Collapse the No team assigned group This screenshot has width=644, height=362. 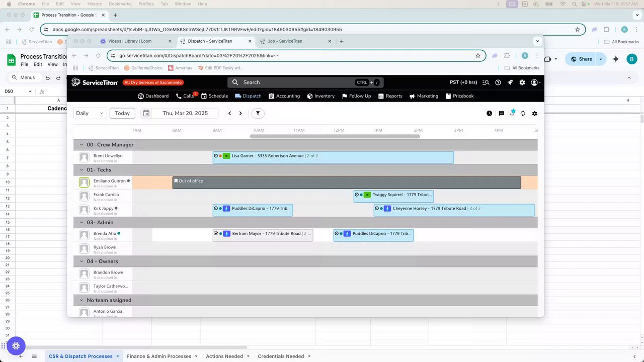pos(81,300)
